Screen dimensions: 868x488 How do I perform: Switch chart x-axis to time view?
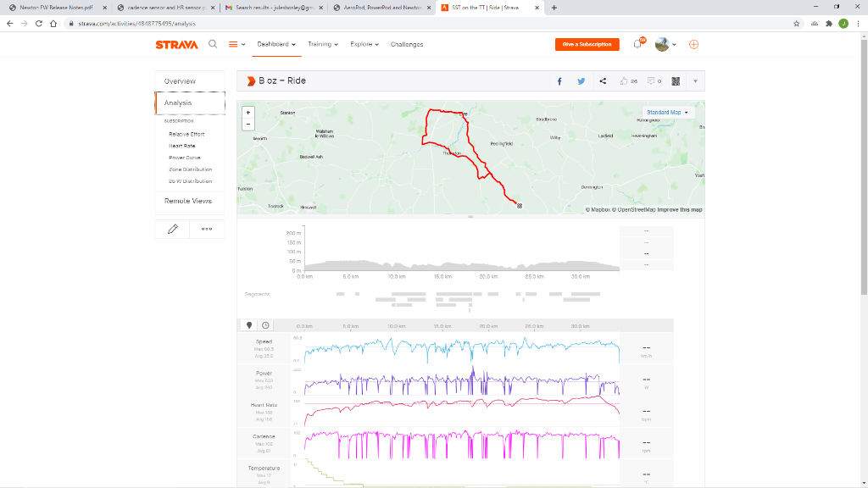[265, 325]
